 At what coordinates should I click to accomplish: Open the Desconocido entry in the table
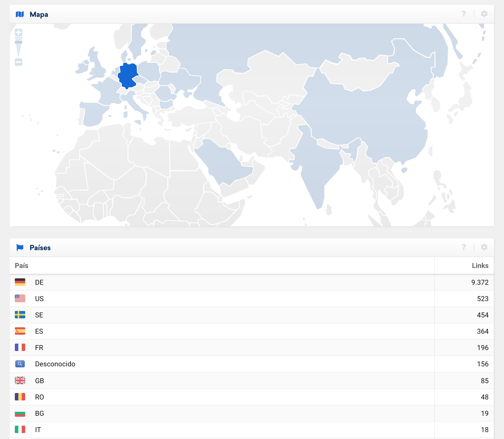point(55,364)
